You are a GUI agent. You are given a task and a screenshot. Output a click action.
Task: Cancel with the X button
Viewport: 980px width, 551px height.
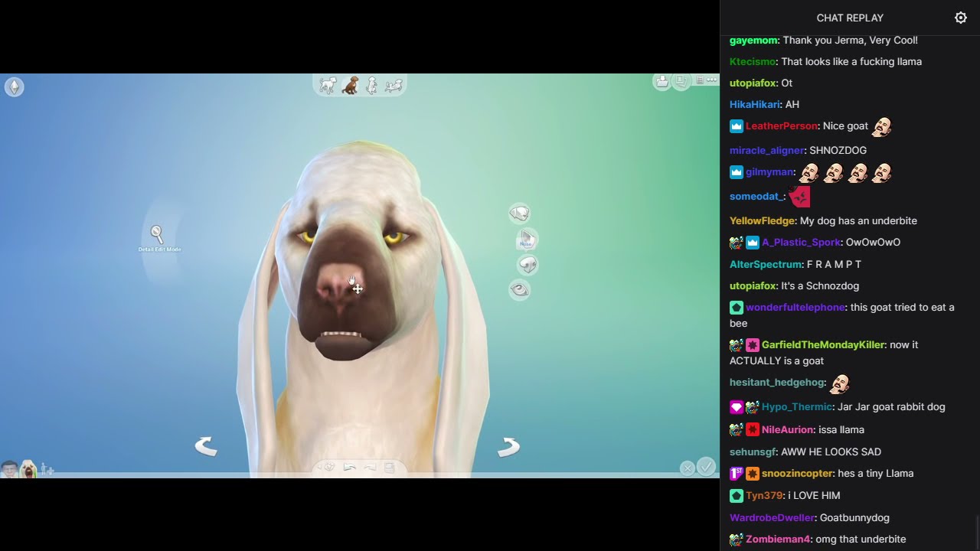(x=688, y=468)
